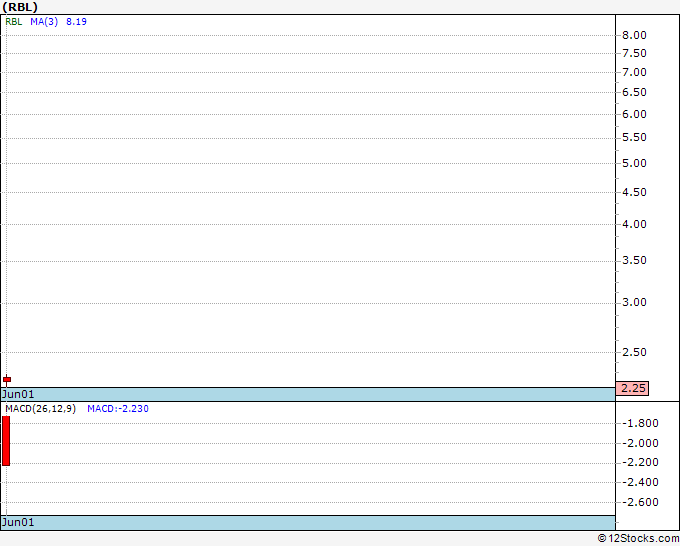Click the 5.50 price axis label
The width and height of the screenshot is (680, 546).
click(x=634, y=137)
